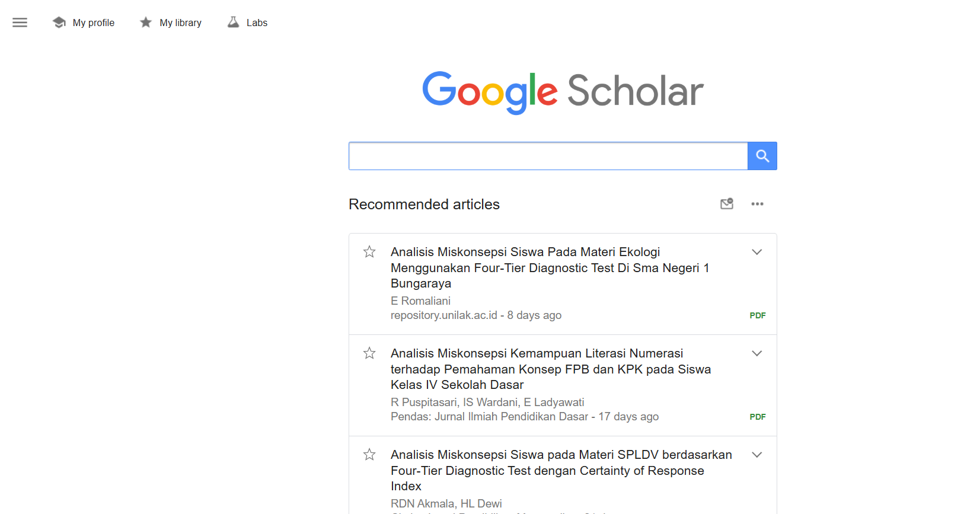Viewport: 980px width, 514px height.
Task: Open the hamburger menu icon
Action: point(20,23)
